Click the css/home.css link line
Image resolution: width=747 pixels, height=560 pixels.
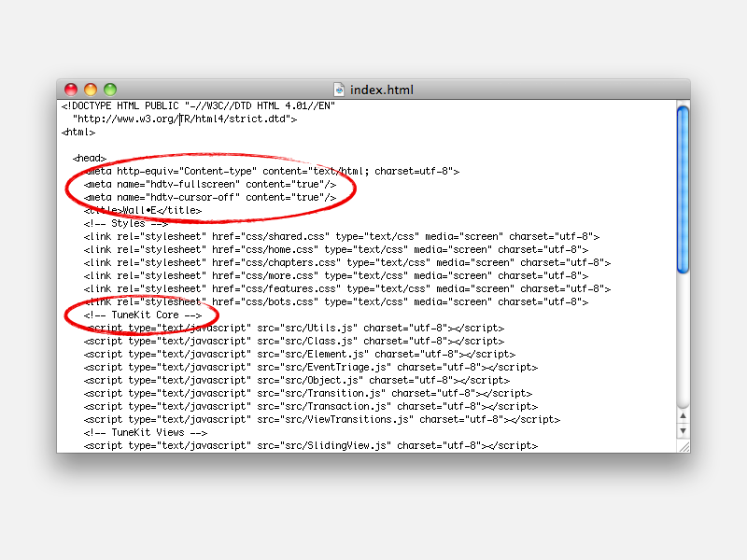pos(336,249)
